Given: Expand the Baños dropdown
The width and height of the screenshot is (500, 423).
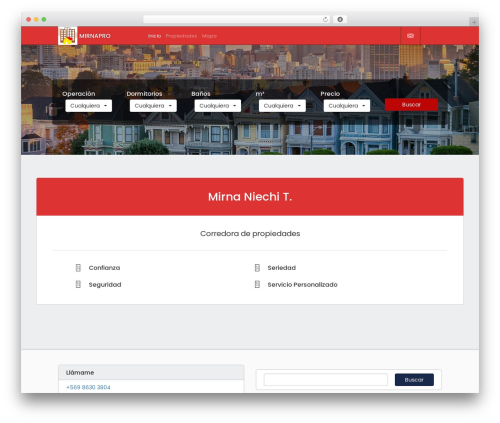Looking at the screenshot, I should coord(218,106).
